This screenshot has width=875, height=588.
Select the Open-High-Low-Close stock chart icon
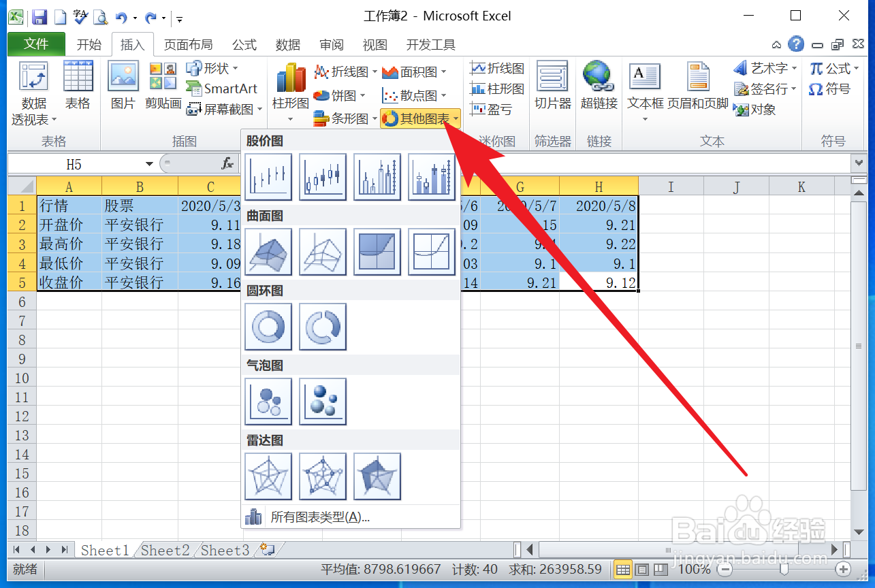coord(323,177)
